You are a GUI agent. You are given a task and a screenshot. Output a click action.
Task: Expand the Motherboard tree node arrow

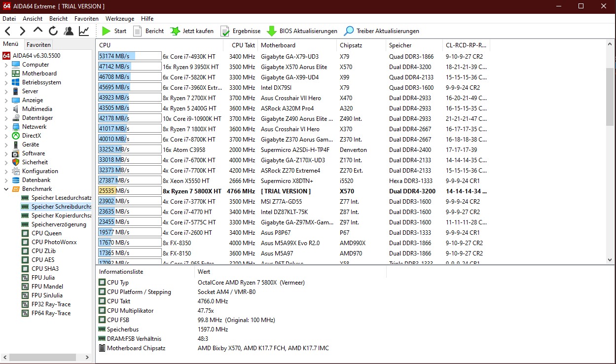click(6, 73)
